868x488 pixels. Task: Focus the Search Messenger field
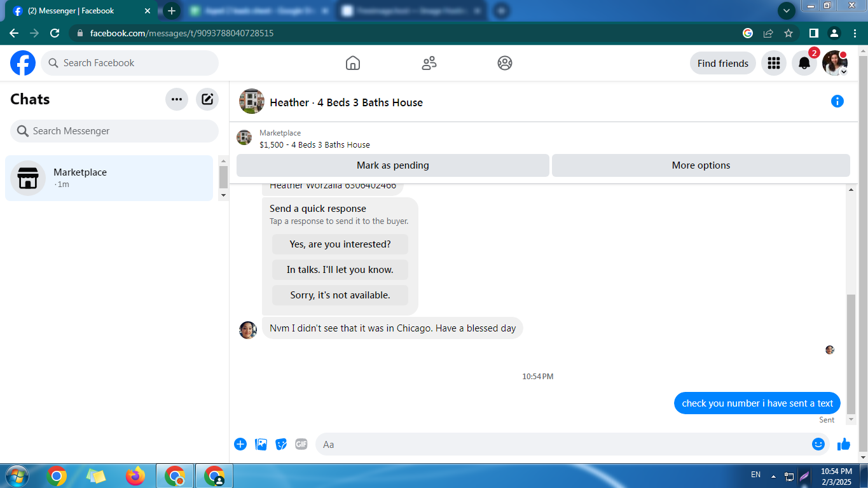pyautogui.click(x=114, y=131)
